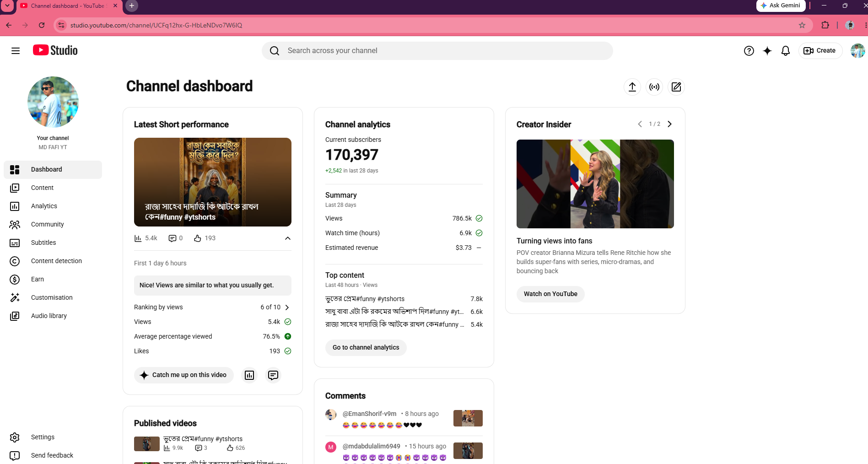868x464 pixels.
Task: Open a new browser tab
Action: (x=132, y=5)
